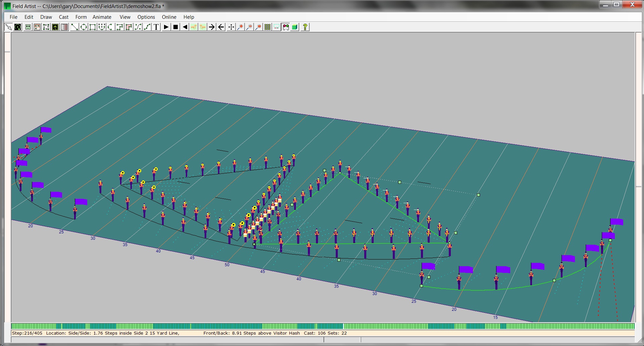Select the straight line drawing tool

74,27
